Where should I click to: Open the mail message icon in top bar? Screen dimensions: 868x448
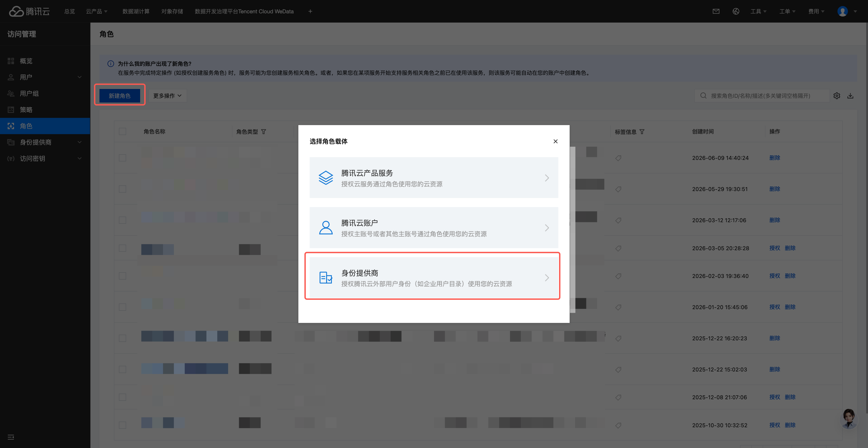coord(716,12)
